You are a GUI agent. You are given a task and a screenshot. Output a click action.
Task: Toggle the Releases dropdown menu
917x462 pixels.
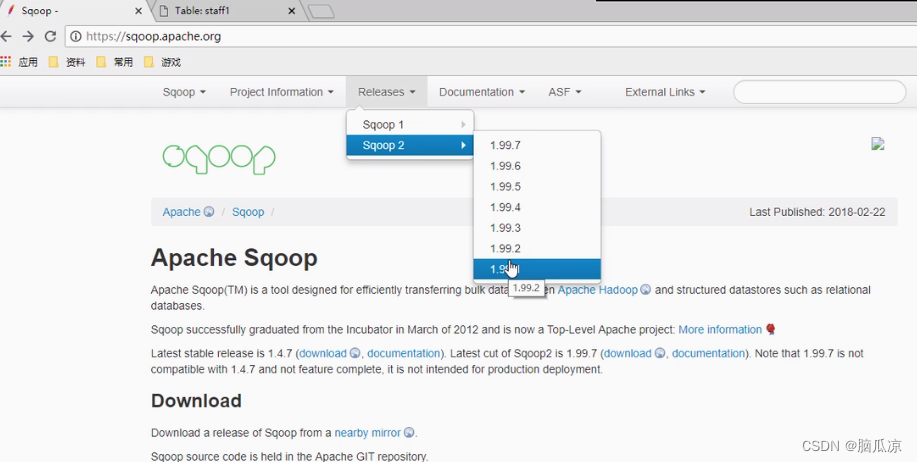pos(387,92)
